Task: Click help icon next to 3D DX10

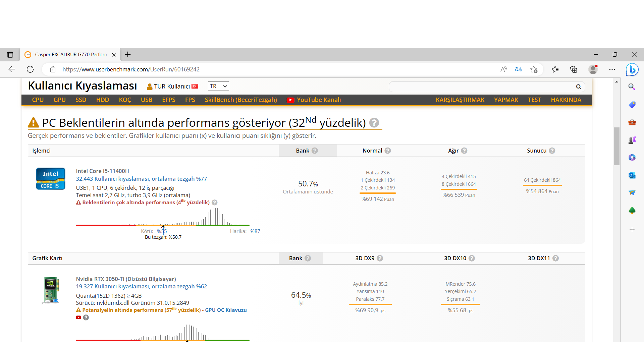Action: 472,259
